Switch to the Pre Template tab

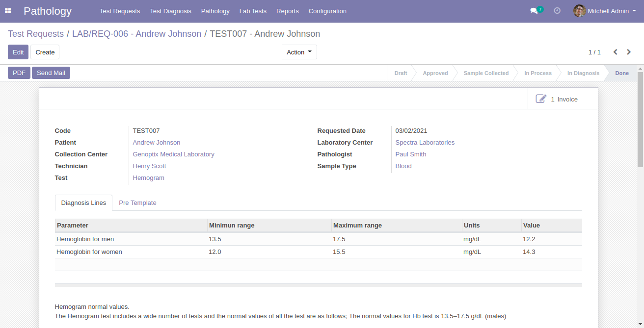(x=137, y=202)
